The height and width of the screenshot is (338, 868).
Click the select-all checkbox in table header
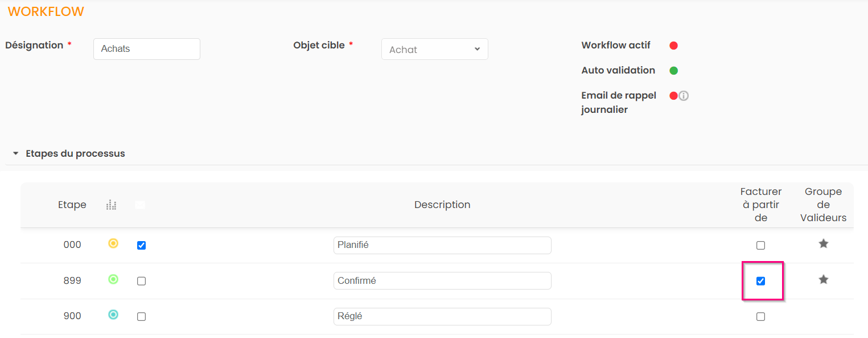140,205
